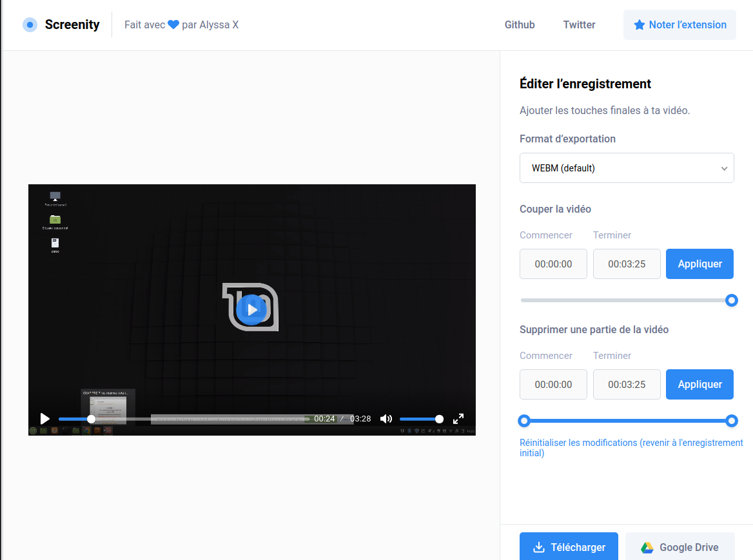Image resolution: width=753 pixels, height=560 pixels.
Task: Click the 03:28 duration text in player
Action: point(360,419)
